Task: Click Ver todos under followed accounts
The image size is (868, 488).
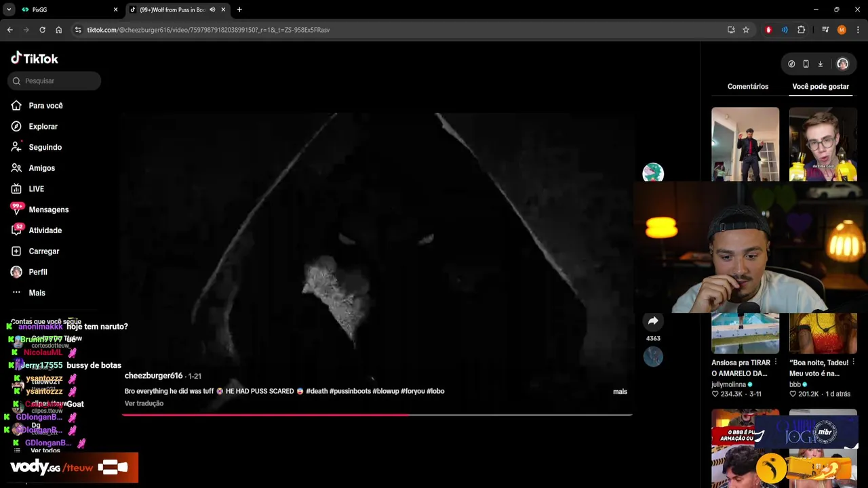Action: [45, 451]
